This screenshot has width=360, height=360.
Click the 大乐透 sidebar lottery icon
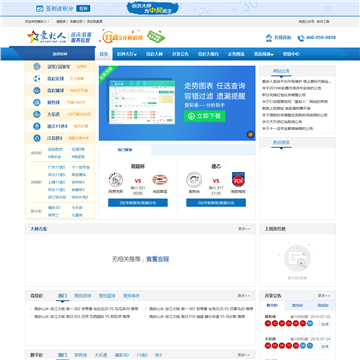coord(37,114)
